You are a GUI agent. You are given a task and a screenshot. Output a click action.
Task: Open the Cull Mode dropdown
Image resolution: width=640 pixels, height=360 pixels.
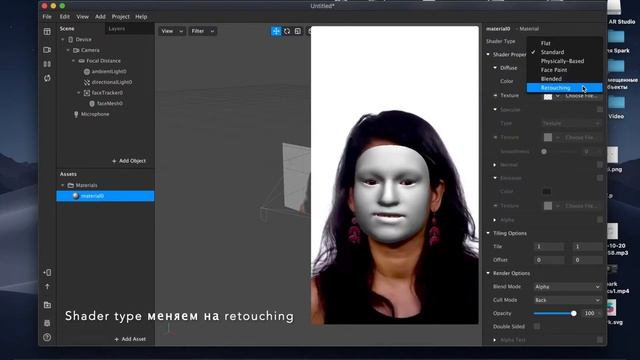tap(567, 300)
